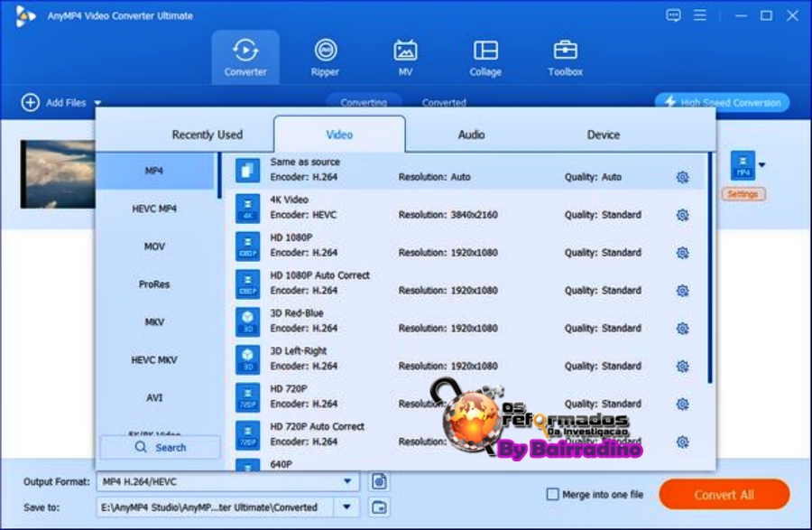The height and width of the screenshot is (530, 812).
Task: Select MP4 in the format list
Action: coord(154,171)
